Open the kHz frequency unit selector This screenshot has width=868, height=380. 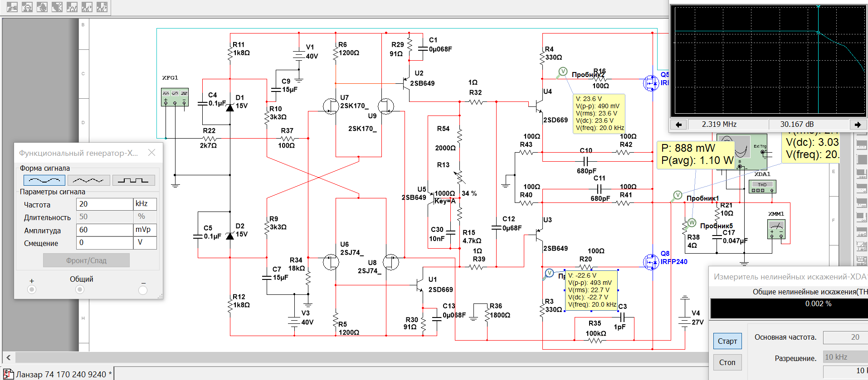click(145, 204)
